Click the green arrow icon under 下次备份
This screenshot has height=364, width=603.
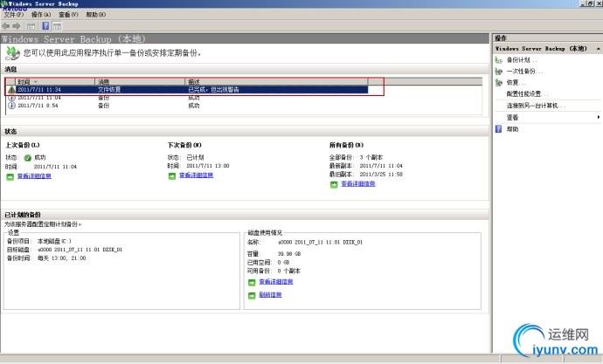(x=172, y=175)
